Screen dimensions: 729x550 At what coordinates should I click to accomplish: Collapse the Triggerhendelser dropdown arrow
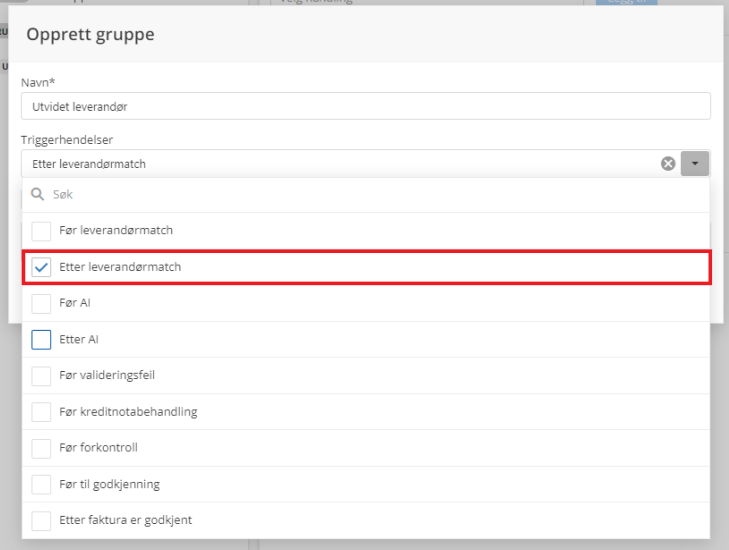pos(695,164)
